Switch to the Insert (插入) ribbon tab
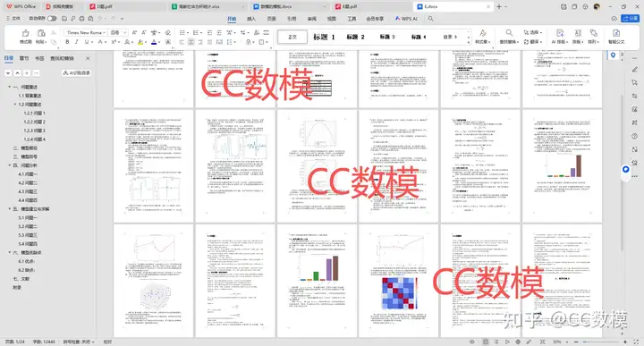This screenshot has height=346, width=644. coord(251,19)
